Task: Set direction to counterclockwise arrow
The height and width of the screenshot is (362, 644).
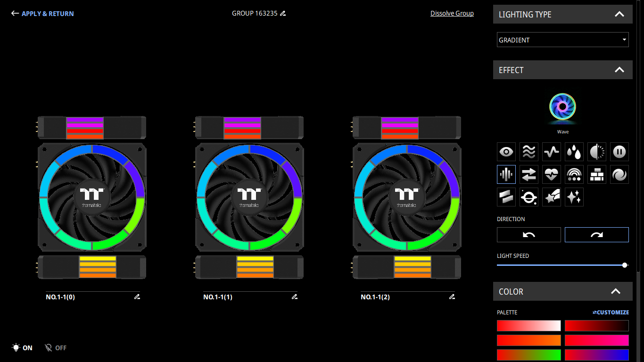Action: pyautogui.click(x=529, y=235)
